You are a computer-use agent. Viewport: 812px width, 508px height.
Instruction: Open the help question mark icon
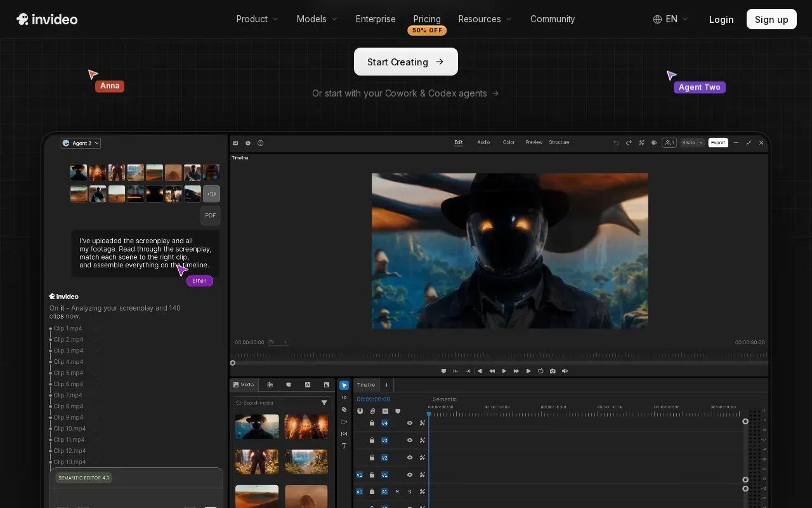pos(260,143)
